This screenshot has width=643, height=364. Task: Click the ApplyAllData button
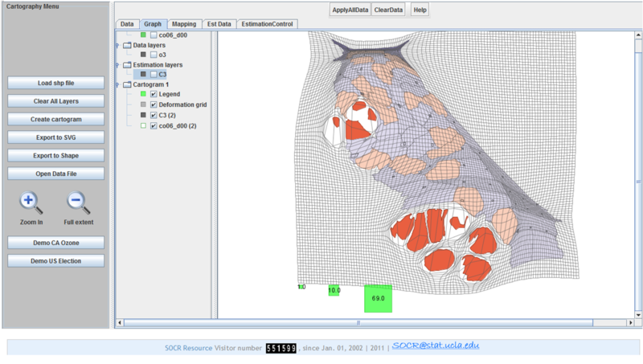(350, 10)
